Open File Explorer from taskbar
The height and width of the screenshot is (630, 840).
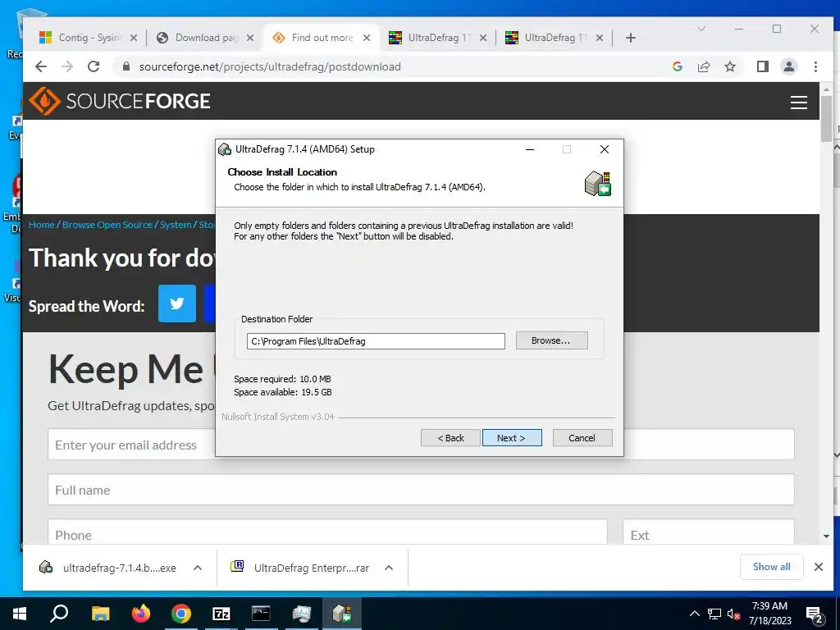[100, 614]
